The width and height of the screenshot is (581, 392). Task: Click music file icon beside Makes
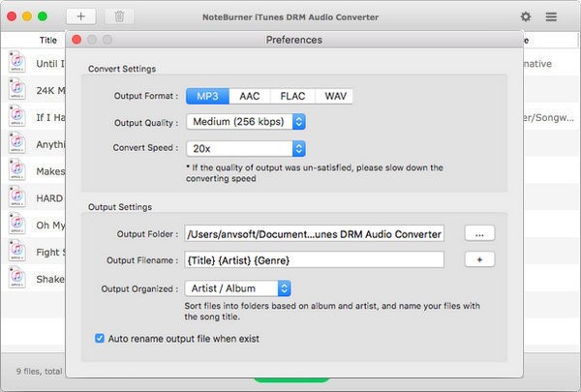pos(17,169)
